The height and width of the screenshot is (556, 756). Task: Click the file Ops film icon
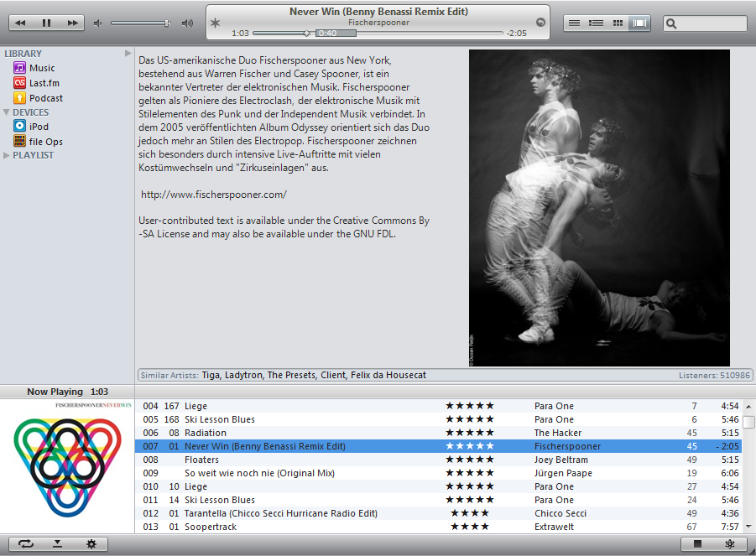click(x=19, y=141)
